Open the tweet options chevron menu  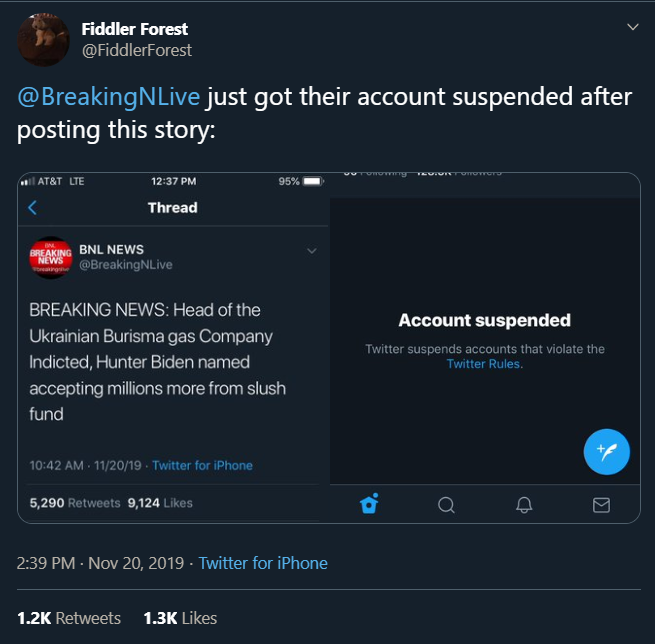[x=632, y=27]
